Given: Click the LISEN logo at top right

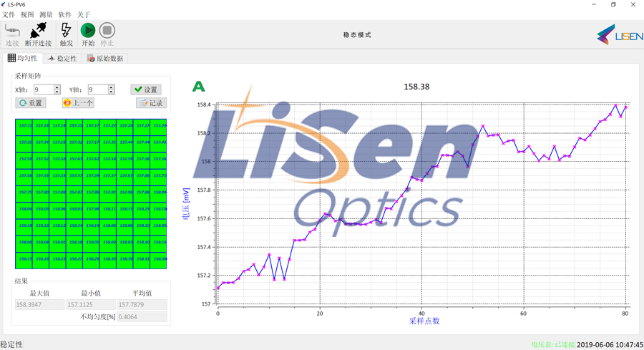Looking at the screenshot, I should [620, 33].
